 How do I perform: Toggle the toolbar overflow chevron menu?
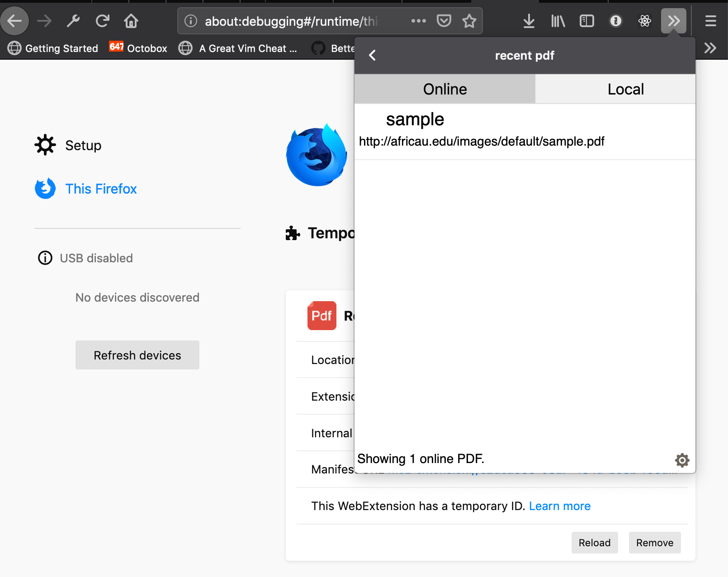pyautogui.click(x=674, y=21)
